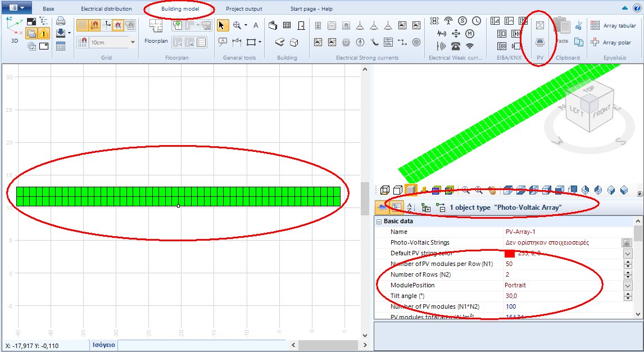644x352 pixels.
Task: Select the text labeling tool (A)
Action: 256,25
